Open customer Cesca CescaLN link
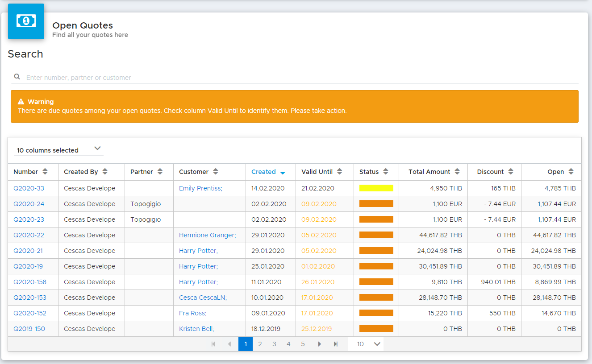The width and height of the screenshot is (592, 364). pyautogui.click(x=203, y=298)
